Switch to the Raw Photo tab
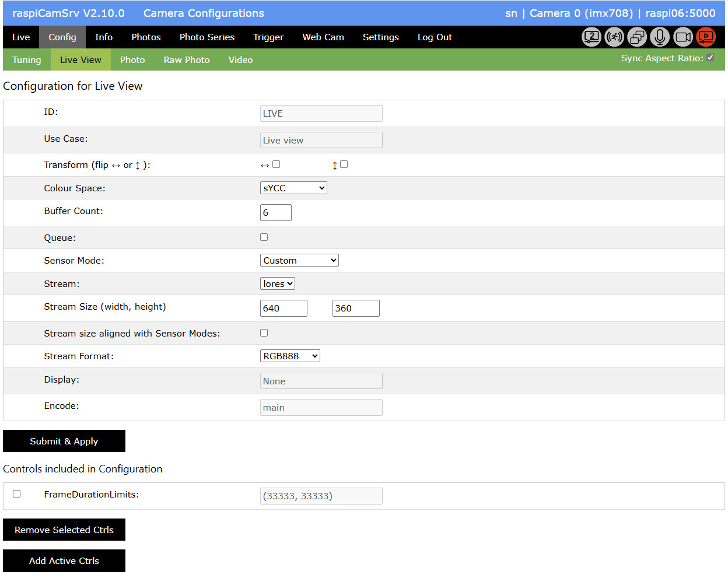This screenshot has width=728, height=578. click(187, 60)
